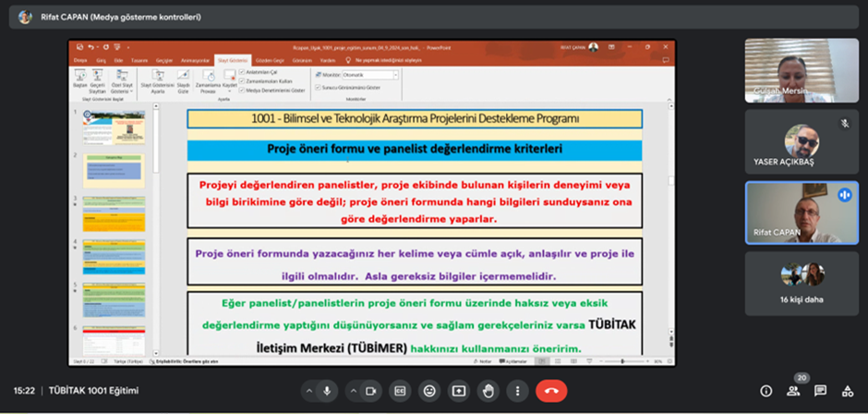Toggle Anlatımları Çal checkbox
This screenshot has width=868, height=414.
point(241,73)
